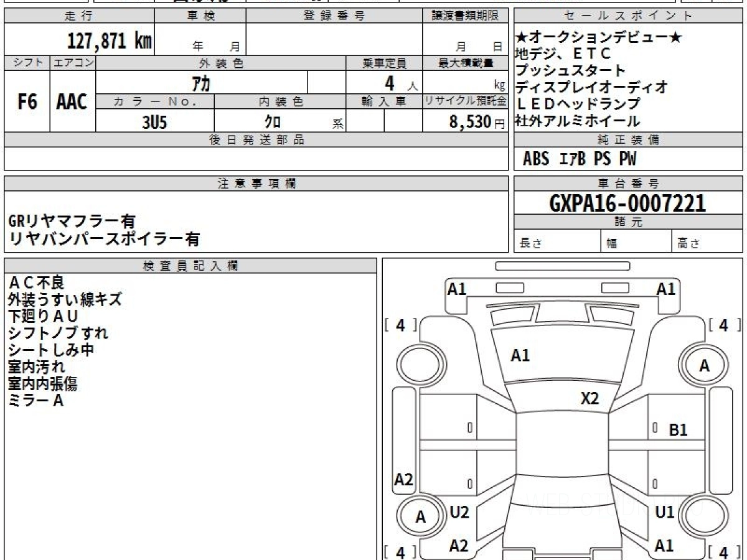Select the air conditioner value AAC
747x560 pixels.
pyautogui.click(x=72, y=102)
